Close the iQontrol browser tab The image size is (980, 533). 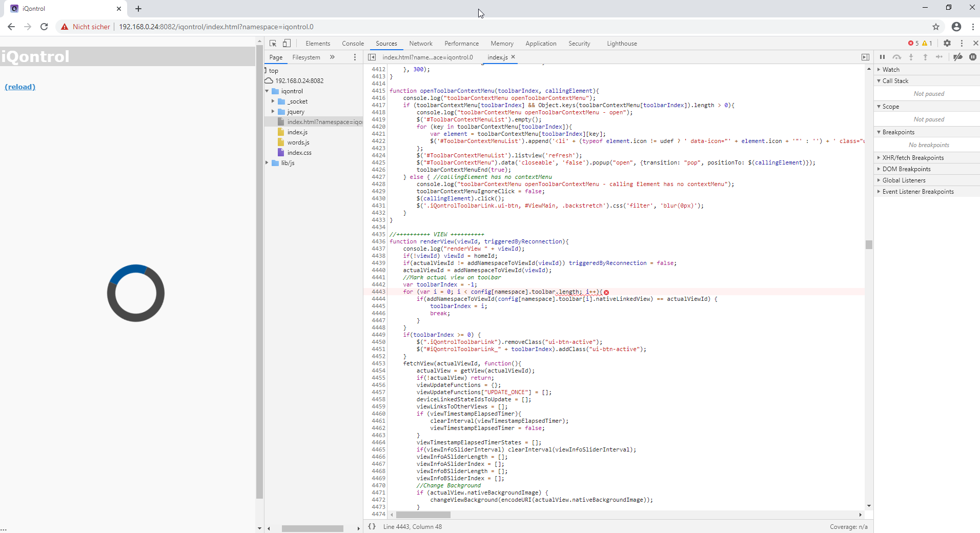119,9
